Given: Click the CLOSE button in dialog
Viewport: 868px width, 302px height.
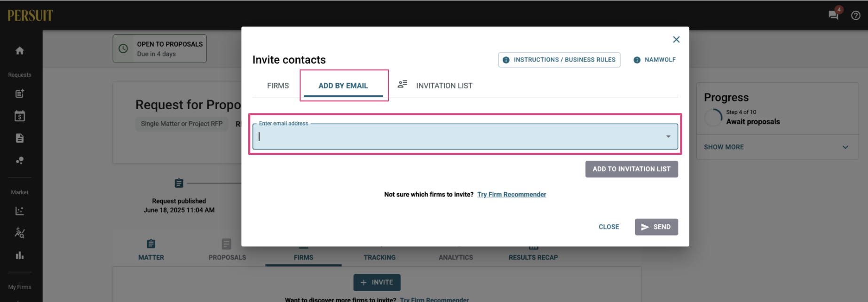Looking at the screenshot, I should point(609,227).
